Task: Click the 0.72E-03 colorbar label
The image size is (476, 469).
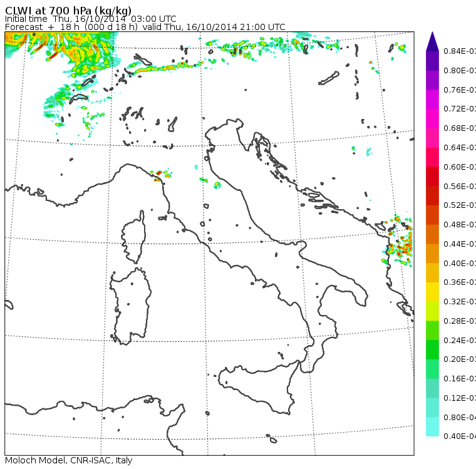Action: pyautogui.click(x=460, y=109)
